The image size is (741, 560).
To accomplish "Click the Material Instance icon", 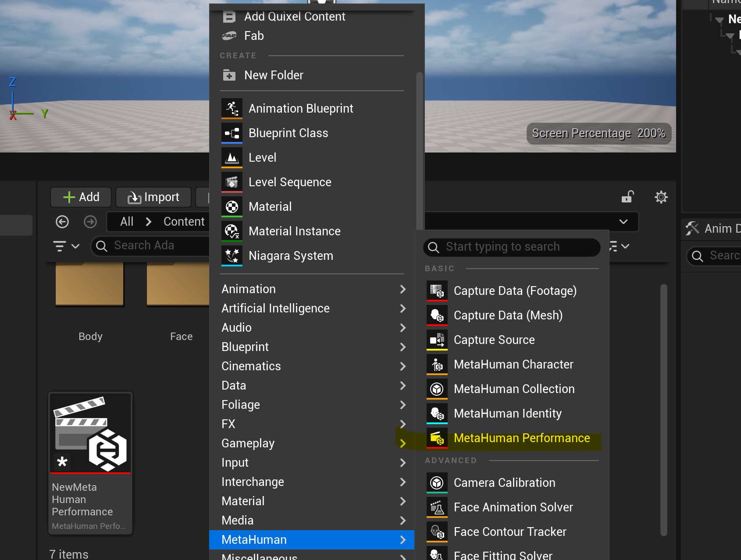I will point(232,231).
